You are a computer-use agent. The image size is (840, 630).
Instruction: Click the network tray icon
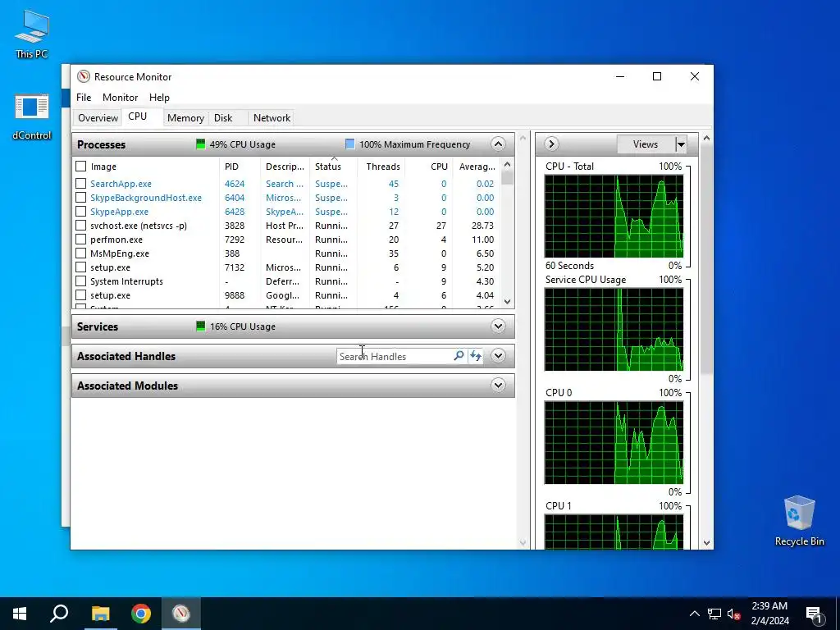[x=714, y=614]
